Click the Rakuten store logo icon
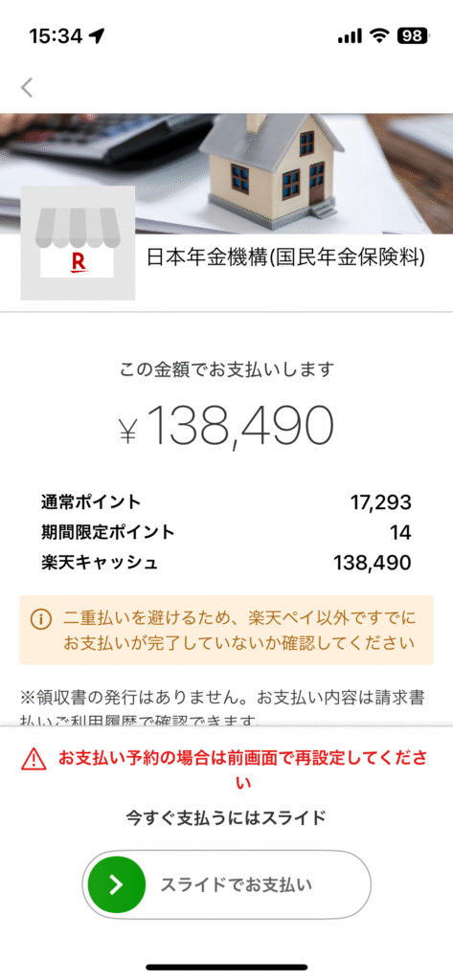 pyautogui.click(x=78, y=242)
